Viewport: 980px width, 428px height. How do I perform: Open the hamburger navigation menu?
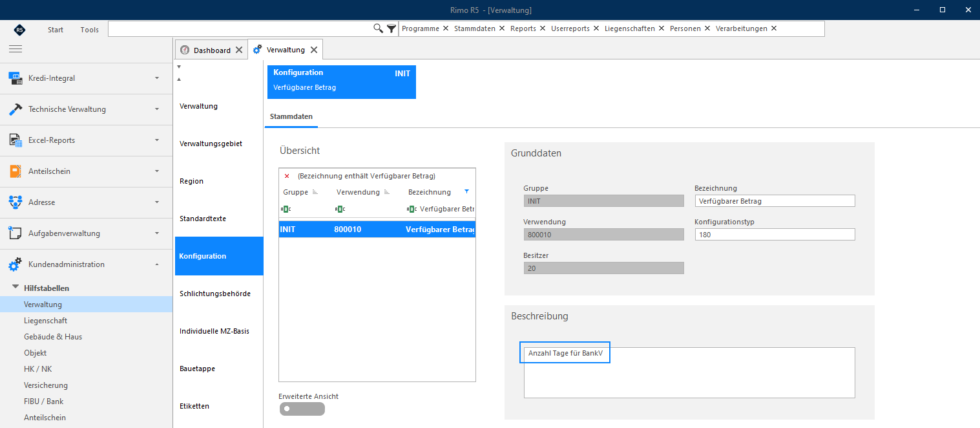16,48
